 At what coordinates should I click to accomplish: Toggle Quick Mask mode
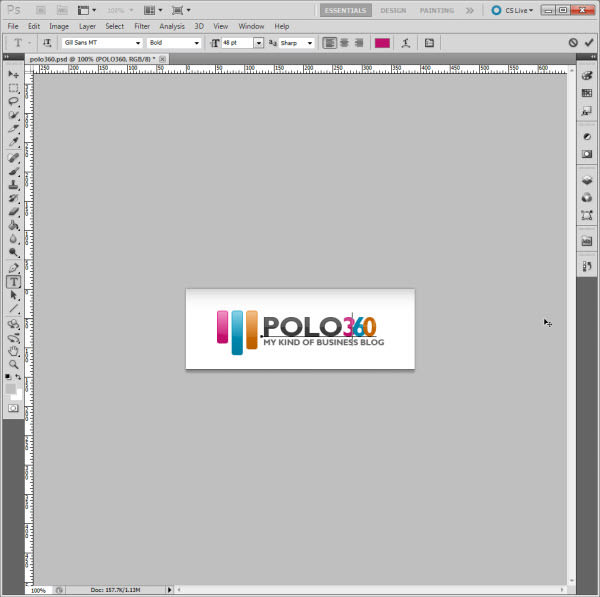click(13, 408)
